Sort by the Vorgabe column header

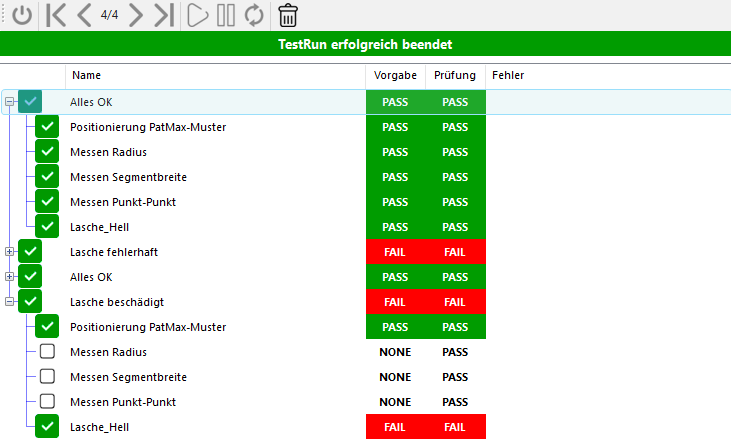coord(395,76)
